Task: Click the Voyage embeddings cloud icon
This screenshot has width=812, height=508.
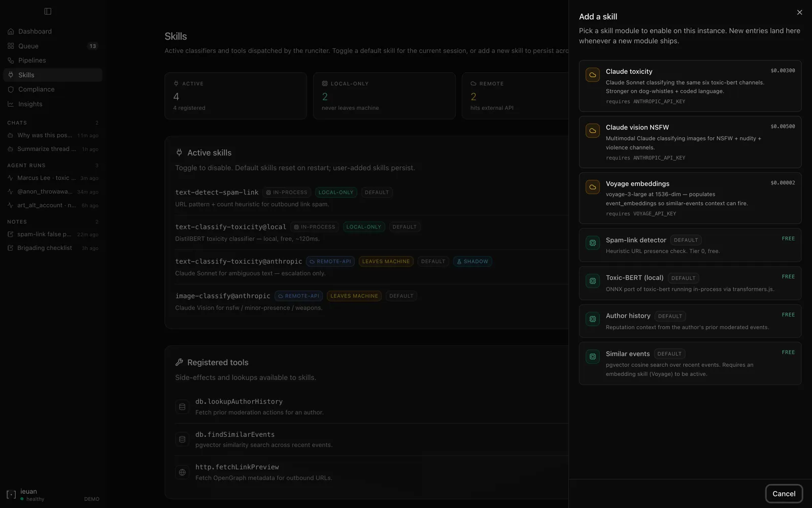Action: 592,187
